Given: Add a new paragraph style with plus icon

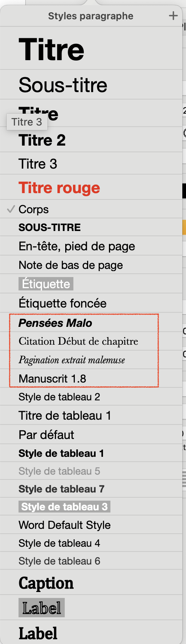Looking at the screenshot, I should click(173, 16).
